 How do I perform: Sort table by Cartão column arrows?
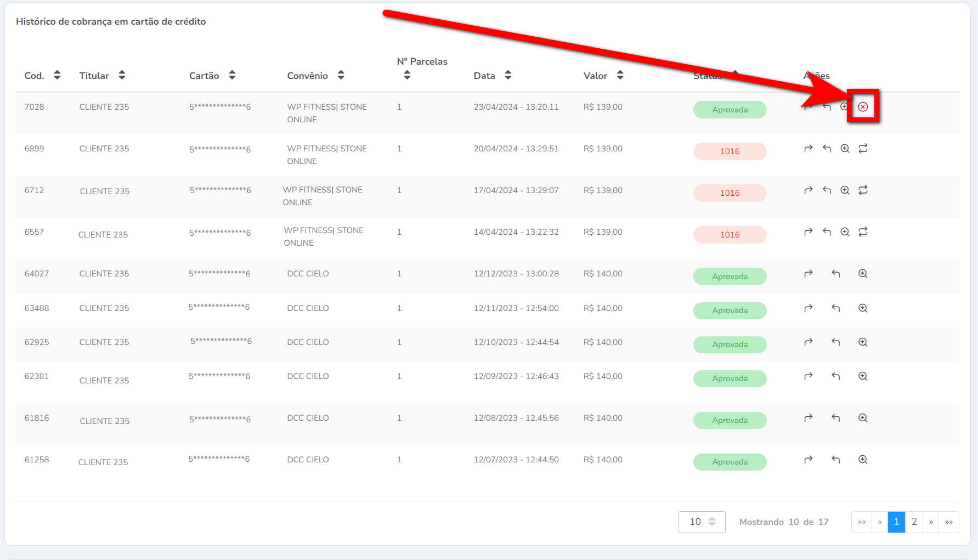coord(232,75)
